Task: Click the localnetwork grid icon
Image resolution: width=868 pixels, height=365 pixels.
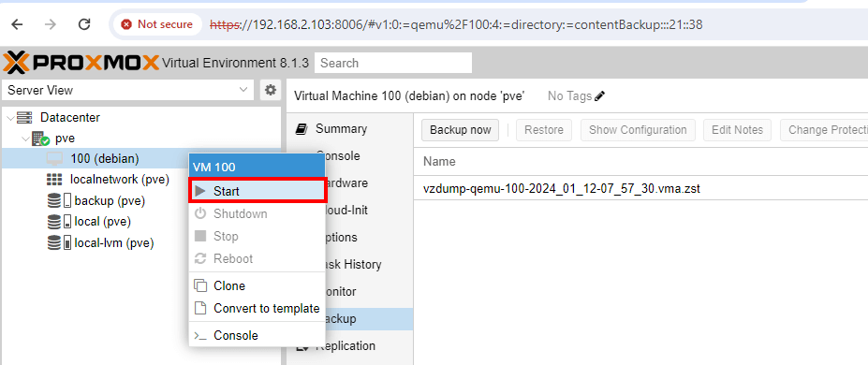Action: tap(54, 180)
